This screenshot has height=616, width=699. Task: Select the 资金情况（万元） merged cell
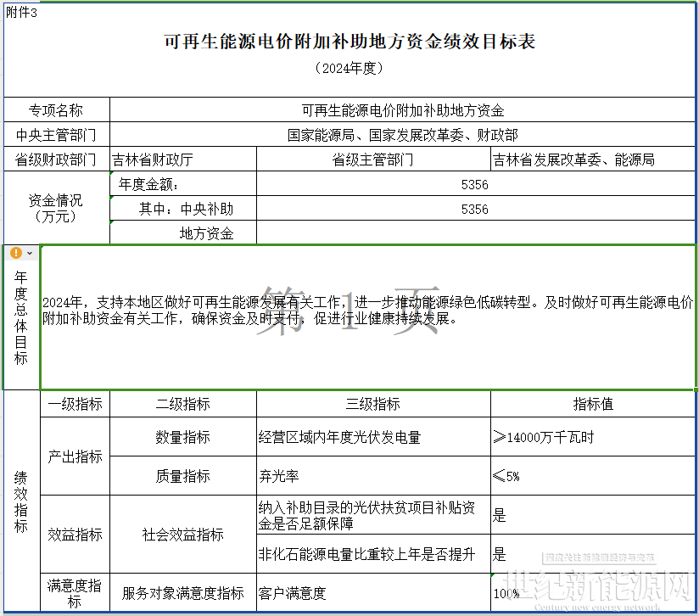(57, 208)
